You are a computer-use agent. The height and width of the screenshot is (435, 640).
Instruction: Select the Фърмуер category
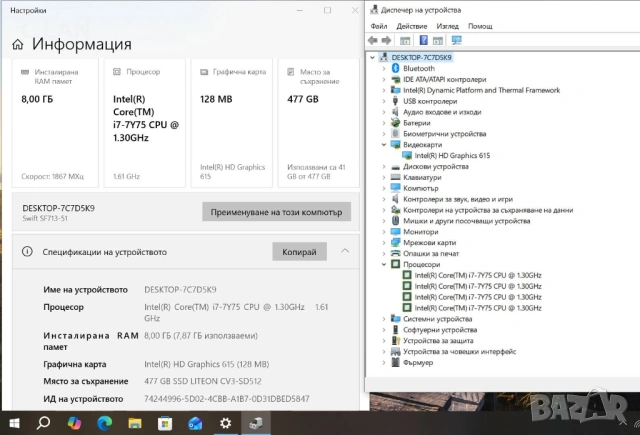pyautogui.click(x=418, y=362)
